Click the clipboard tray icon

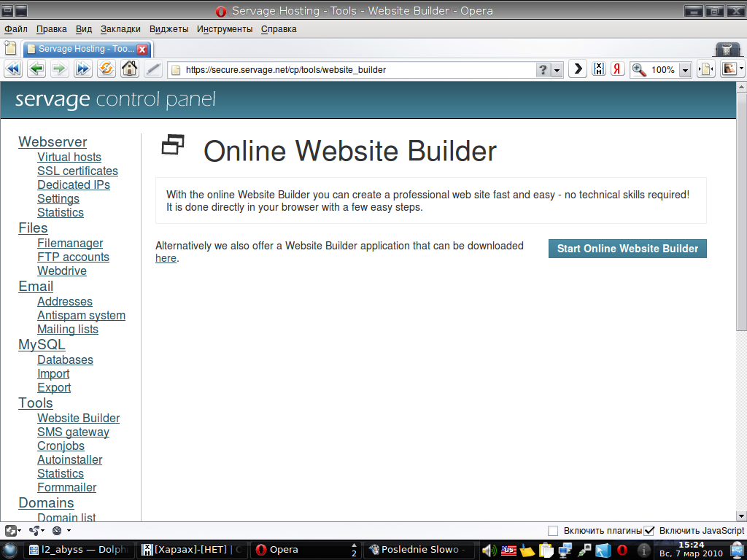[546, 550]
